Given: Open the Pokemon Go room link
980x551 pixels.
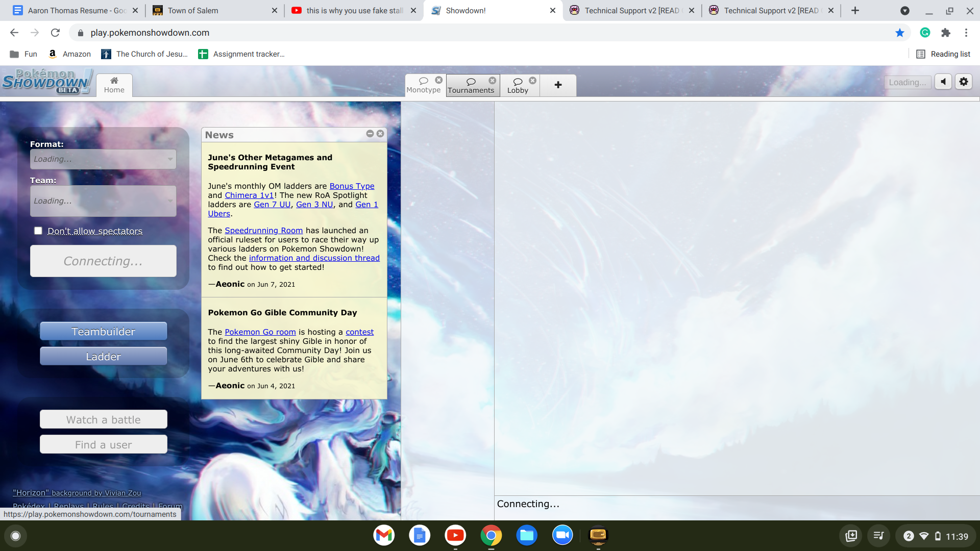Looking at the screenshot, I should point(260,332).
